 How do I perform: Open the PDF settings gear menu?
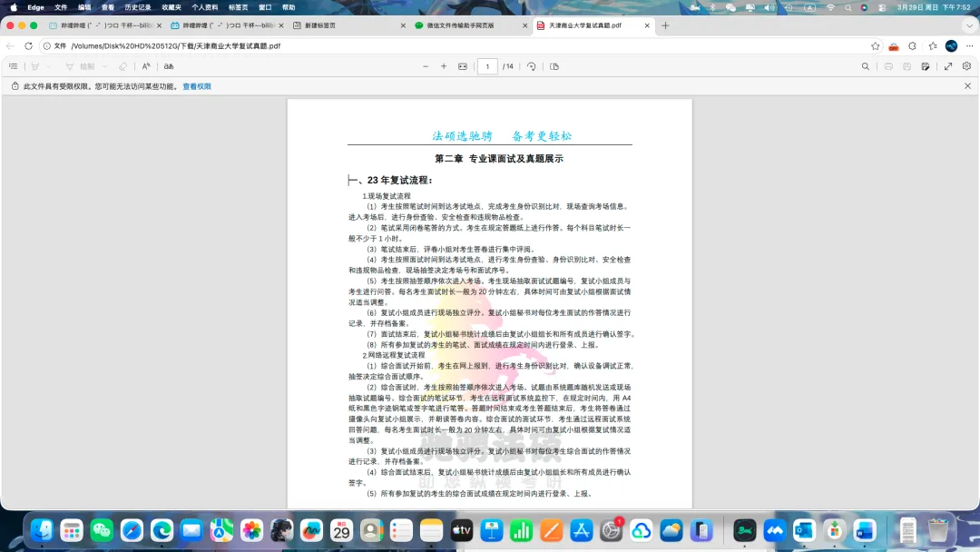966,65
